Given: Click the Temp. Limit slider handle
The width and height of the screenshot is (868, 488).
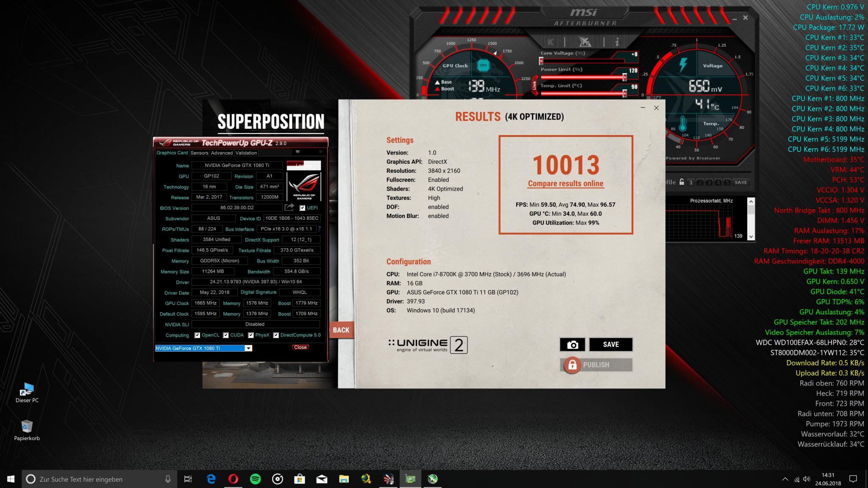Looking at the screenshot, I should coord(624,93).
